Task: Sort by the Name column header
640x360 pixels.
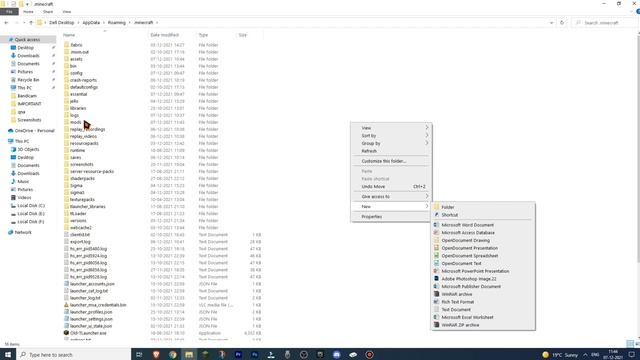Action: (x=69, y=35)
